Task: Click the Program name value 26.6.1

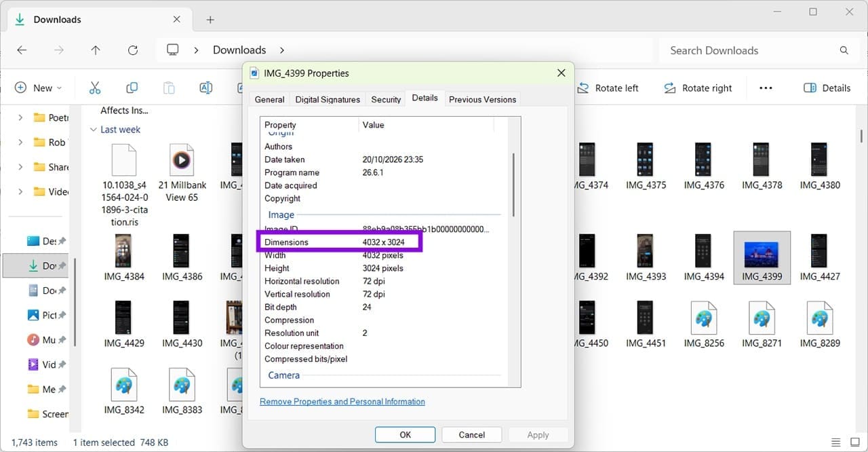Action: 373,172
